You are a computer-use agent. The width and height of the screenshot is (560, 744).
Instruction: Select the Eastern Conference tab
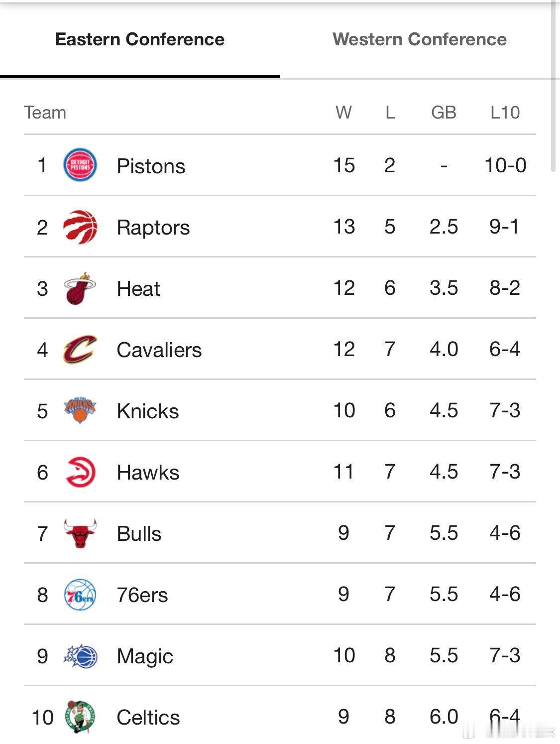click(x=140, y=39)
